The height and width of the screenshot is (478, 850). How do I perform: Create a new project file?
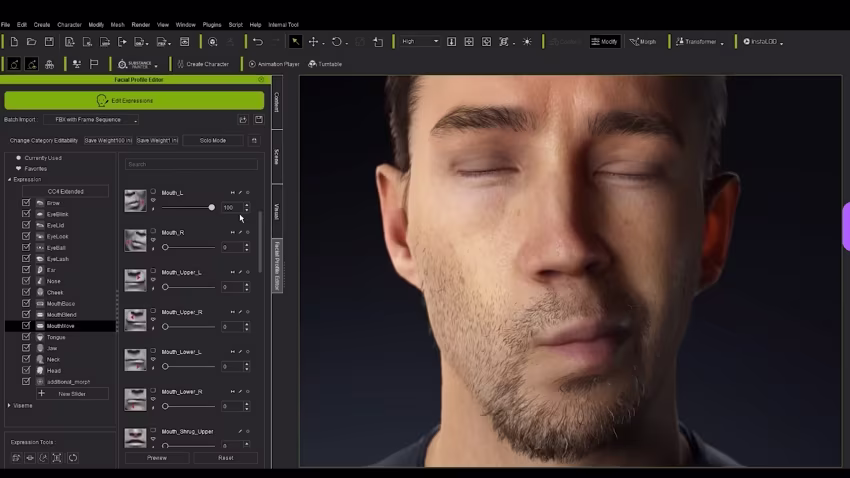point(14,42)
